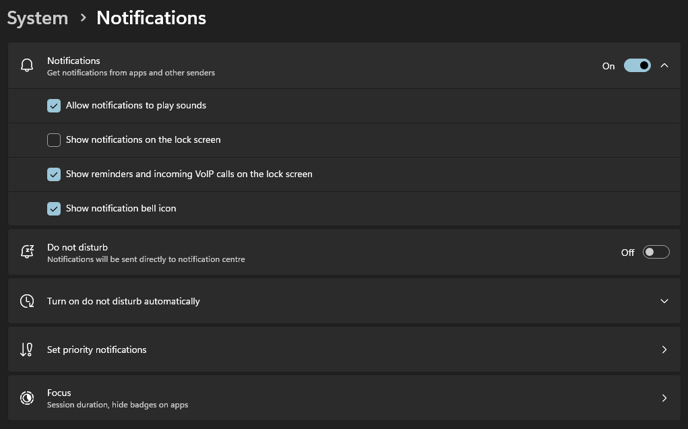Select the Set priority notifications label
This screenshot has width=688, height=429.
pyautogui.click(x=97, y=350)
